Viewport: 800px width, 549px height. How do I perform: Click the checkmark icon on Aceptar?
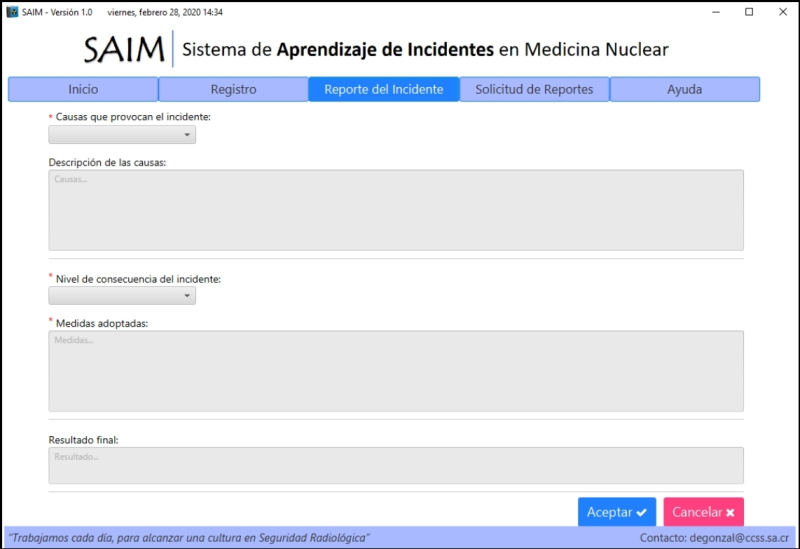[641, 512]
